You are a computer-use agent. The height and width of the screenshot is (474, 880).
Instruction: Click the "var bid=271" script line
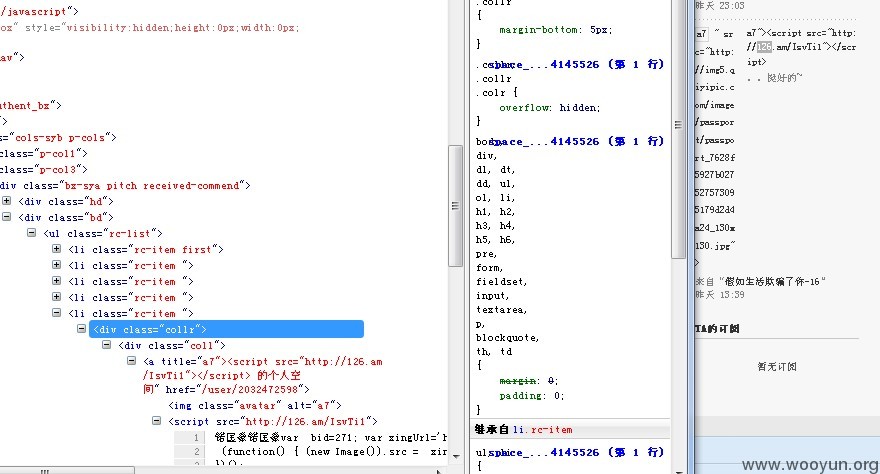pos(331,438)
